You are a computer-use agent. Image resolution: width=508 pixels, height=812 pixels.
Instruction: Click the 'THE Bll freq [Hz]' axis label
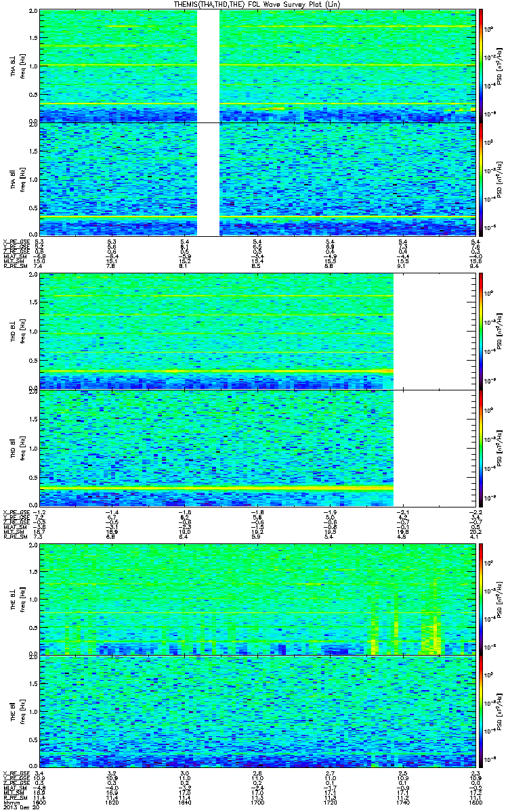[x=18, y=712]
